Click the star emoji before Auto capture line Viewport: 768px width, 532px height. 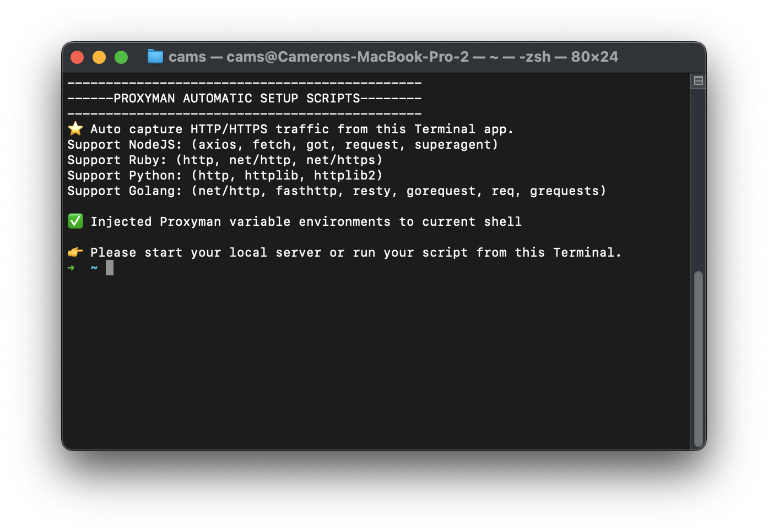coord(75,128)
